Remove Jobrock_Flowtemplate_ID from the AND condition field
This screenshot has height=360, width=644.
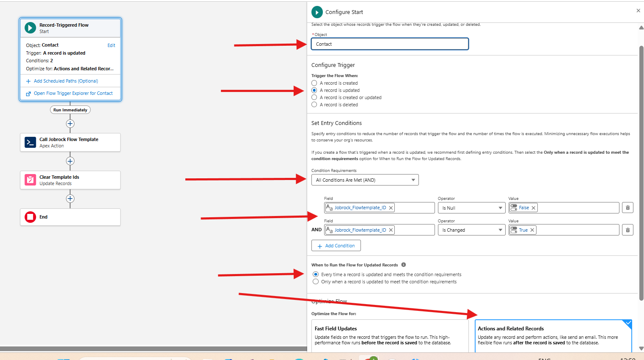(x=391, y=230)
